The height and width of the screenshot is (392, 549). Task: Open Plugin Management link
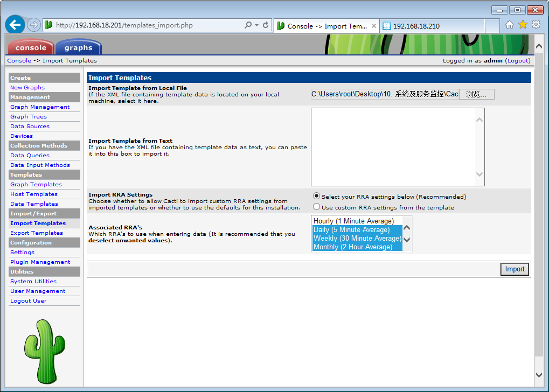click(40, 262)
